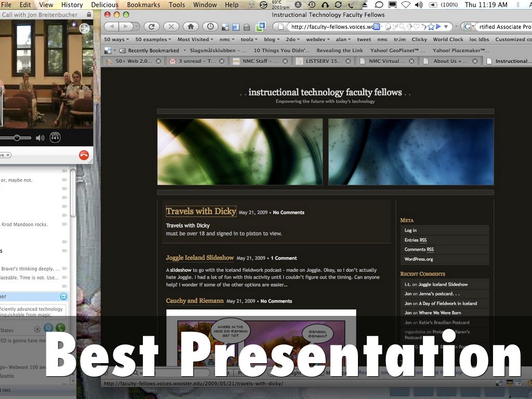This screenshot has height=399, width=532.
Task: Open the toolz bookmark folder dropdown
Action: (248, 39)
